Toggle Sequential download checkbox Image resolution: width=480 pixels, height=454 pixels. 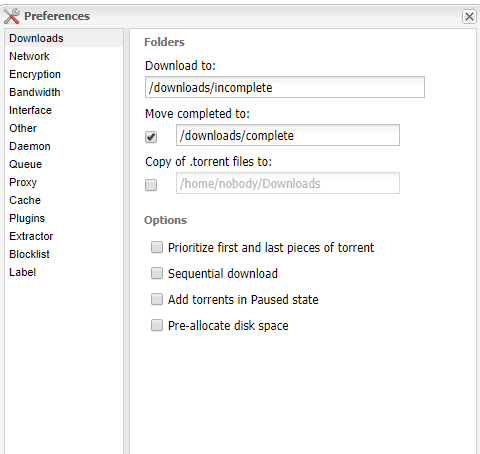[157, 273]
